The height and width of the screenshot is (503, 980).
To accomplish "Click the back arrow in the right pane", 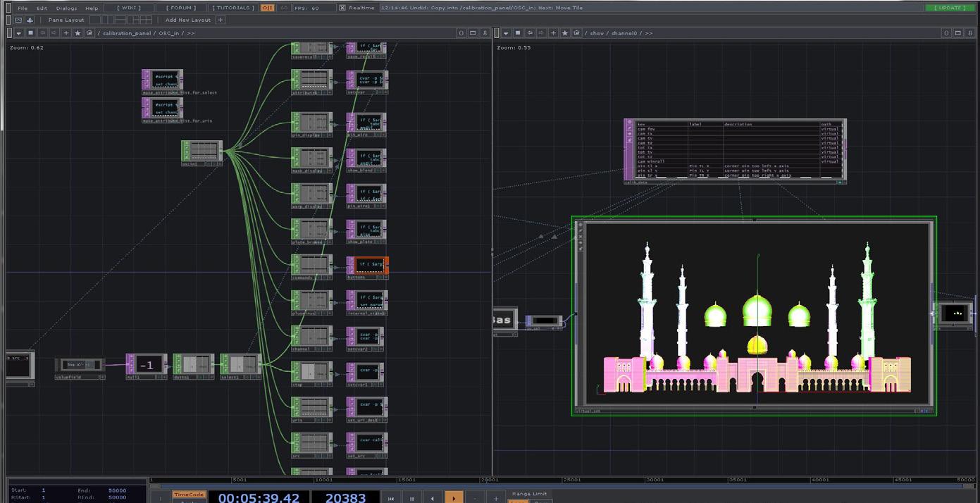I will point(529,33).
